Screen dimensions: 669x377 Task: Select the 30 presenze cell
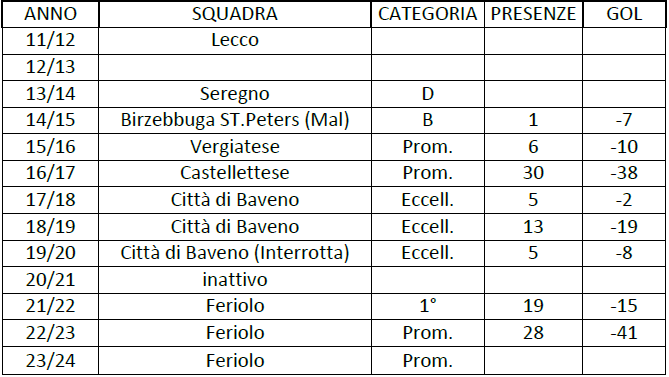533,174
